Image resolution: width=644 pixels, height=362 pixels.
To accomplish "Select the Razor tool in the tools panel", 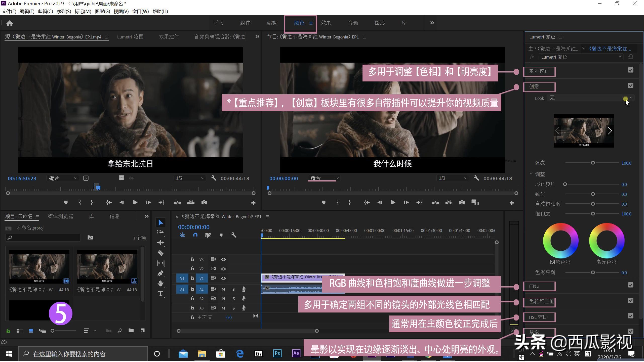I will pyautogui.click(x=160, y=253).
